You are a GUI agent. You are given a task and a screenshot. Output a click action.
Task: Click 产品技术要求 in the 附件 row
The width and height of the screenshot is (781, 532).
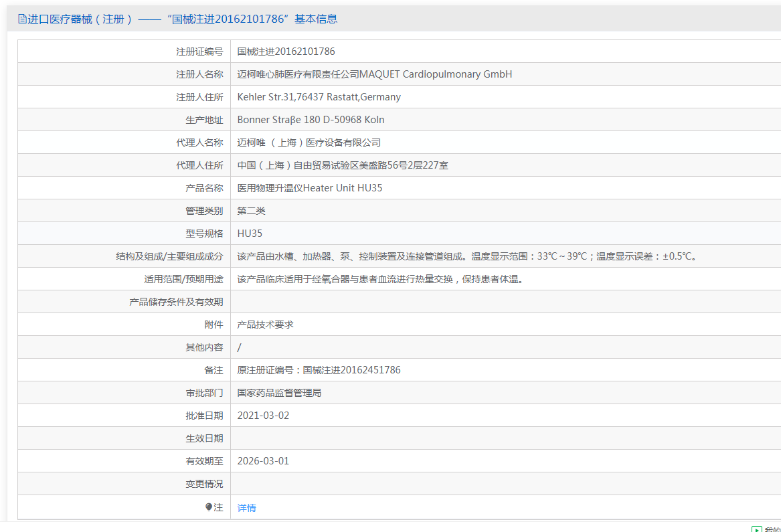click(266, 325)
